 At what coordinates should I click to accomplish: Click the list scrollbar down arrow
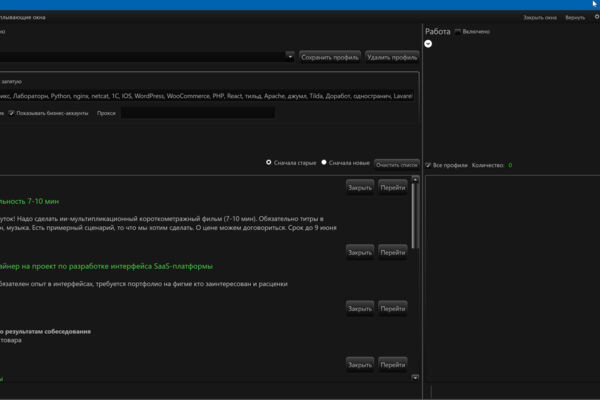coord(415,378)
